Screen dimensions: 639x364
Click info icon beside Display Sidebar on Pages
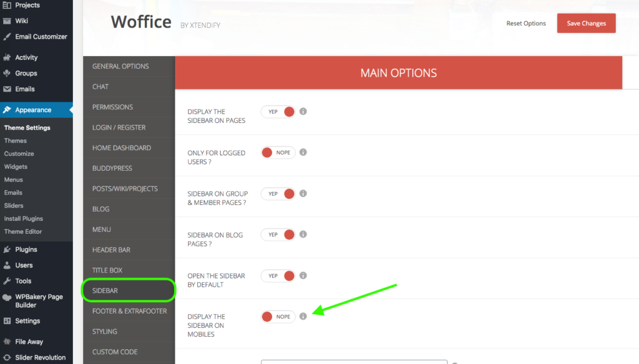click(303, 112)
